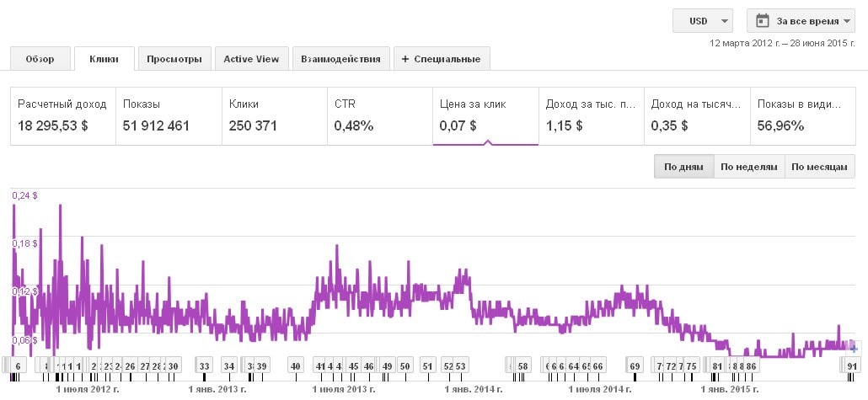Switch to the Active View tab
The height and width of the screenshot is (400, 868).
[251, 59]
